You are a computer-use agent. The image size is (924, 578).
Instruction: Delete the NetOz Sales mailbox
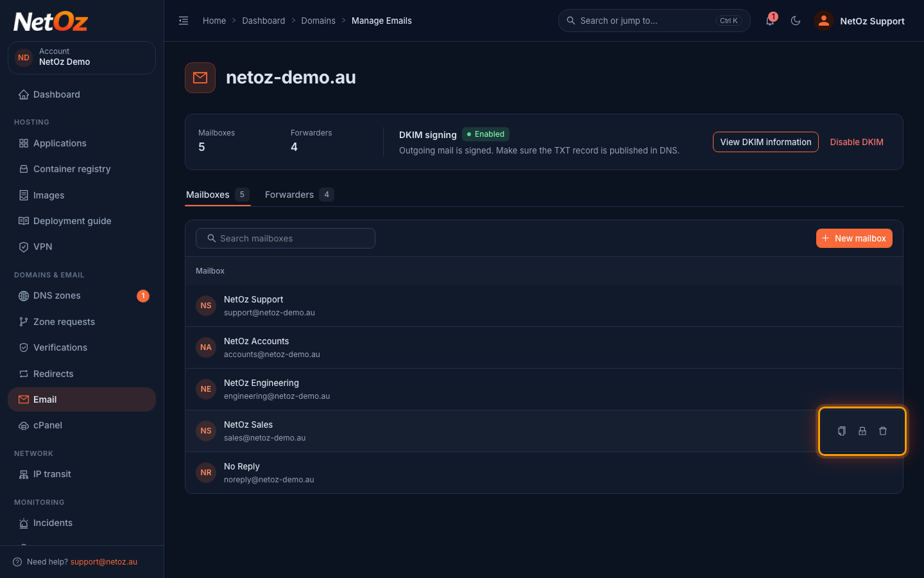pyautogui.click(x=883, y=431)
